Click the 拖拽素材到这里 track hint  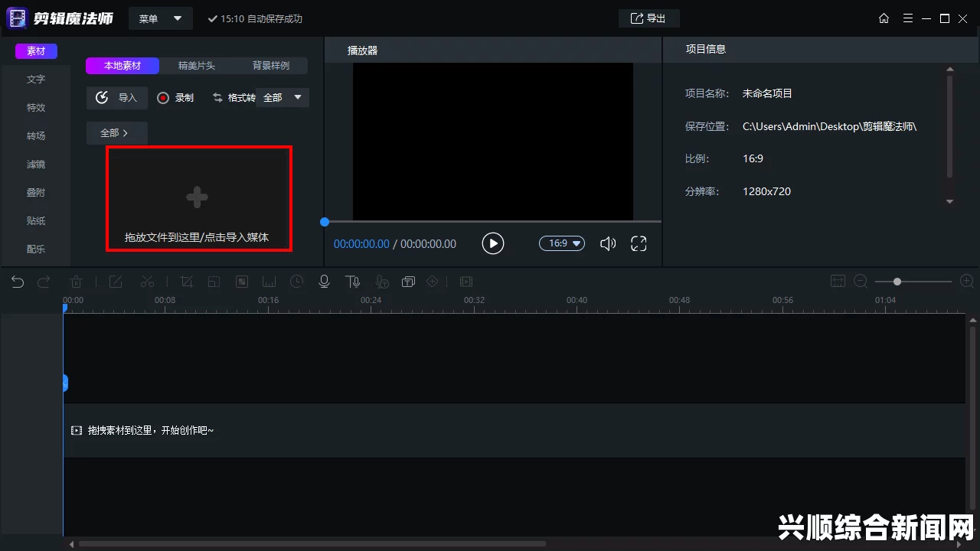click(142, 430)
